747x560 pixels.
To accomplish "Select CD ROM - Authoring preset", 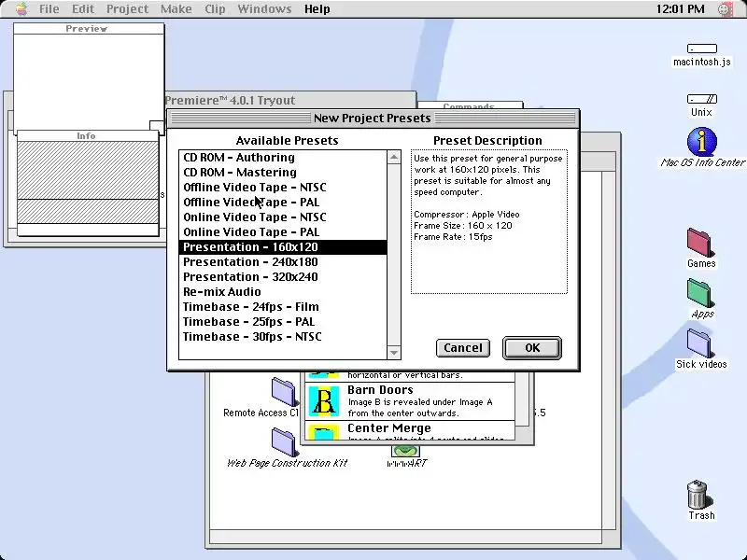I will [x=283, y=157].
